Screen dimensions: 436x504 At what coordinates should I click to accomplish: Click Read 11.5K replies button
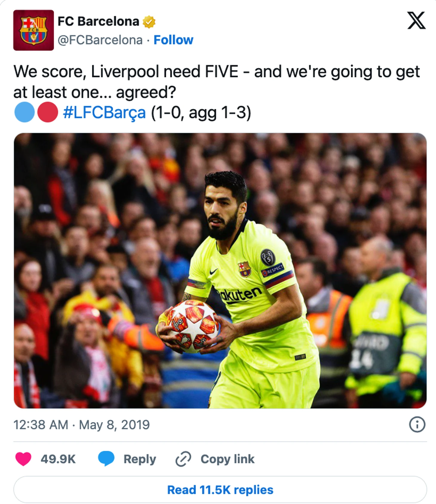point(220,490)
